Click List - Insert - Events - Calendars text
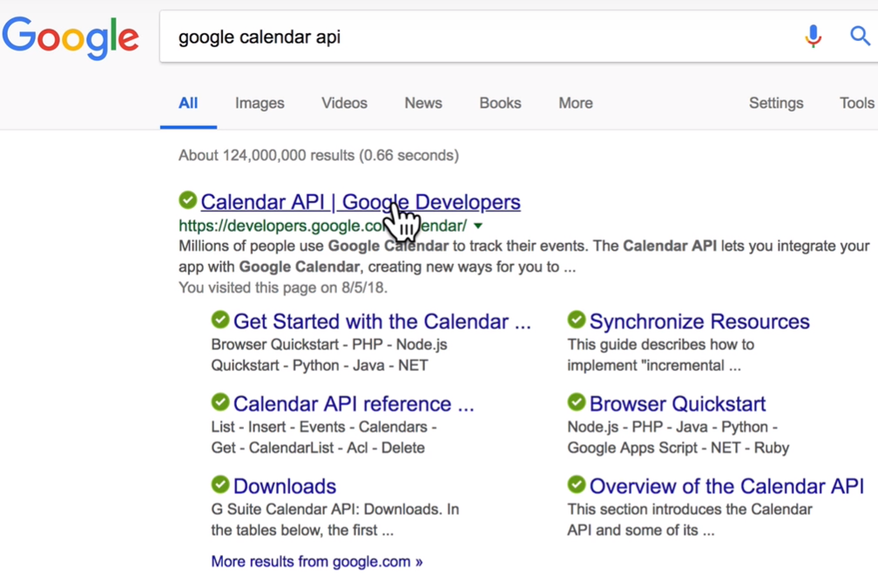The height and width of the screenshot is (588, 878). pos(324,427)
